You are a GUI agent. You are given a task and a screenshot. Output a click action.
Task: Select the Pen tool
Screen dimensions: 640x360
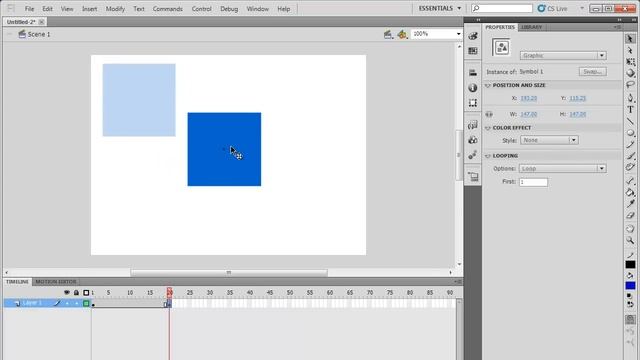(630, 98)
